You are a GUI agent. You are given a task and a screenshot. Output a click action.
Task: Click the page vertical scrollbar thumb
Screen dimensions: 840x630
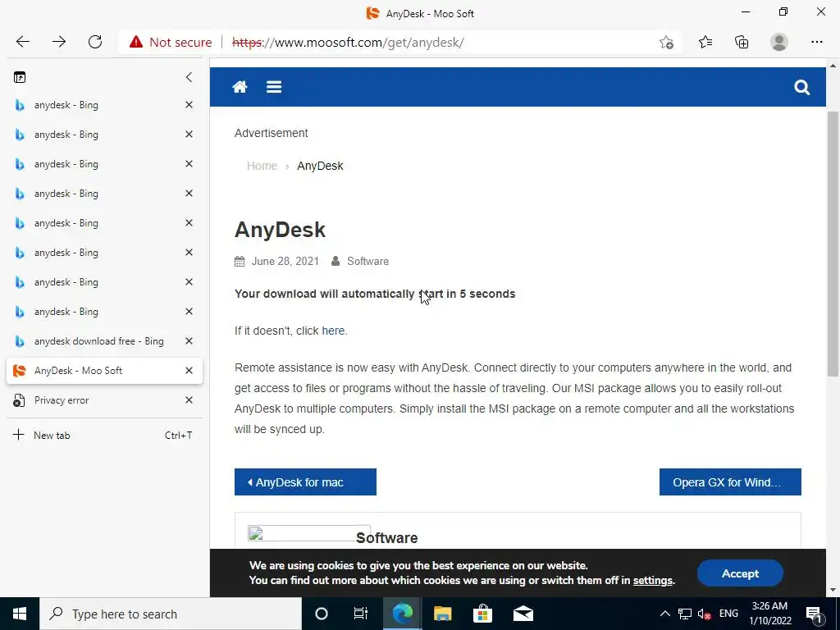coord(833,244)
